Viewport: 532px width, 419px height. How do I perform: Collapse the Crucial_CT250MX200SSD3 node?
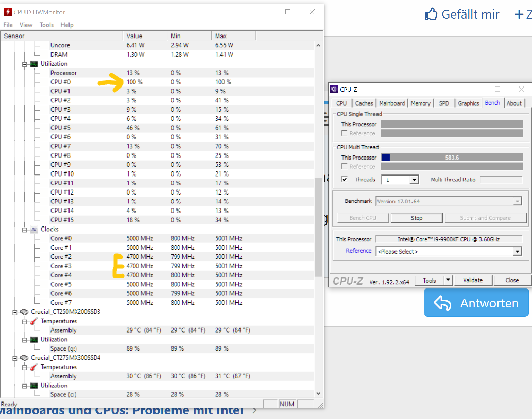tap(14, 312)
